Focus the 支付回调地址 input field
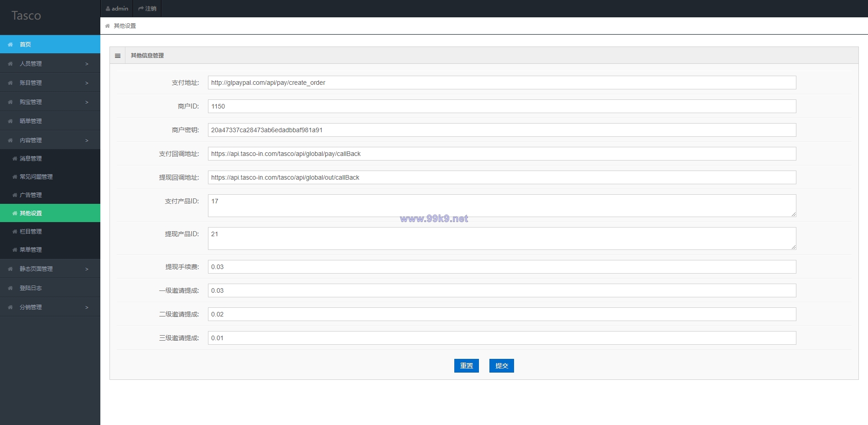This screenshot has width=868, height=425. click(x=502, y=154)
